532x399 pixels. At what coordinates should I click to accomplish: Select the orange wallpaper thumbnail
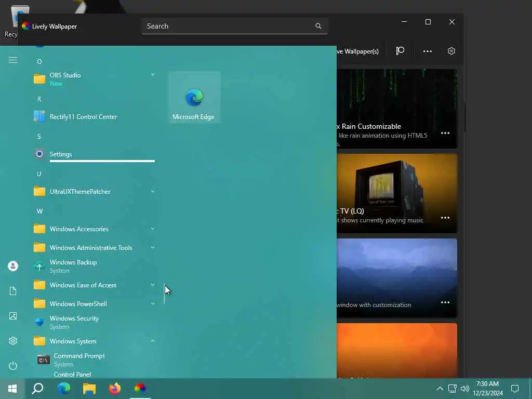397,351
